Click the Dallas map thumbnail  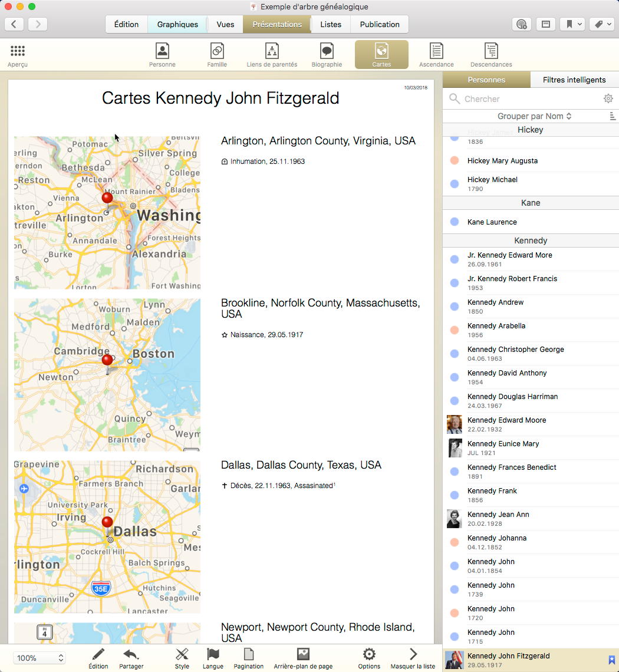pyautogui.click(x=107, y=537)
